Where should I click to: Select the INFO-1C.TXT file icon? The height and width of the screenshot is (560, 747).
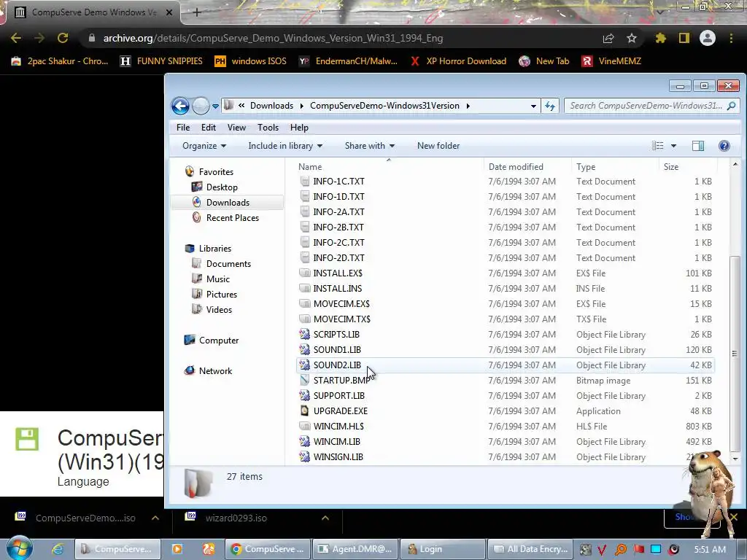tap(304, 181)
